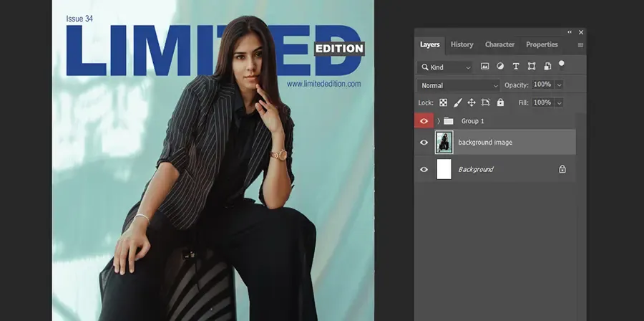Lock all padlock icon

pos(500,102)
